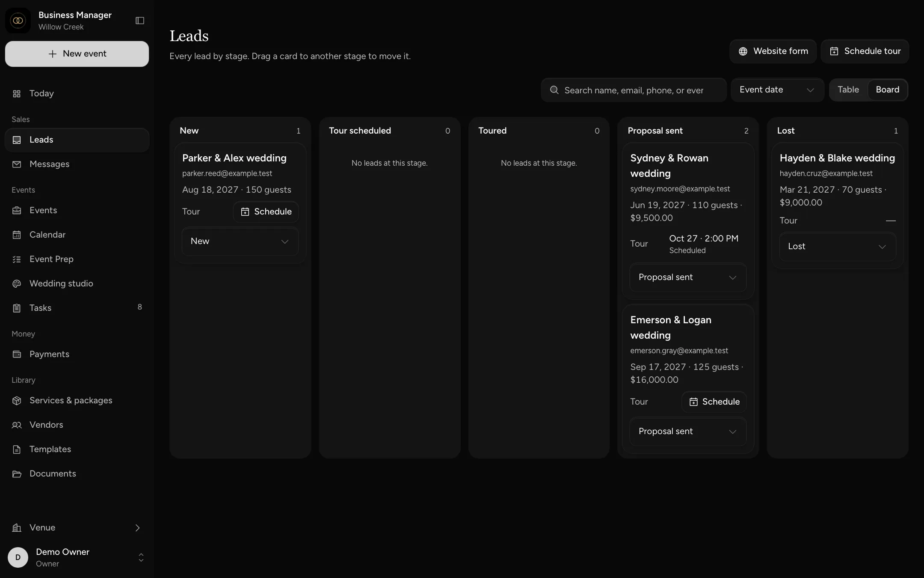
Task: Click the Venue building icon
Action: point(17,528)
